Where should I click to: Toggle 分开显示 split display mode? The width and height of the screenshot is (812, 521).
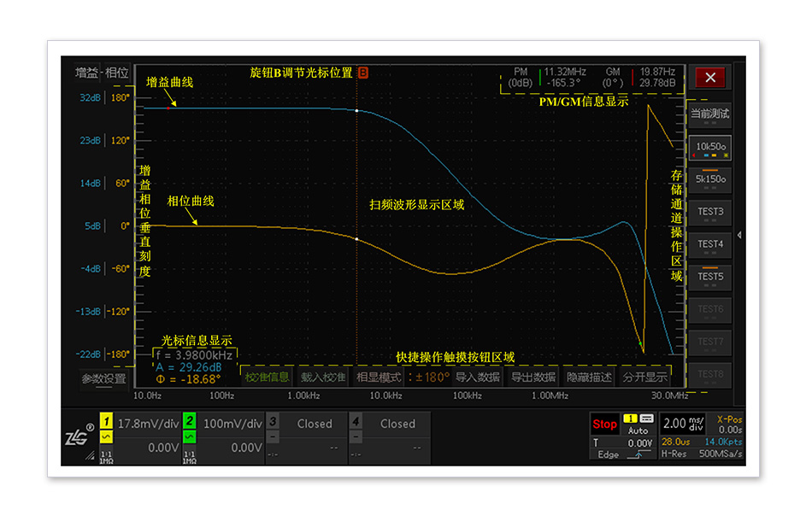(x=644, y=377)
